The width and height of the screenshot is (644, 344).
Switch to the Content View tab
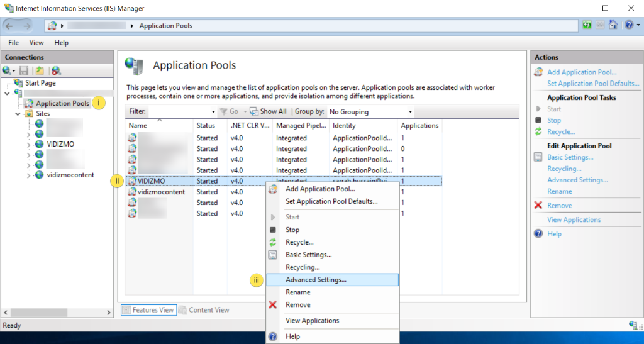(204, 310)
